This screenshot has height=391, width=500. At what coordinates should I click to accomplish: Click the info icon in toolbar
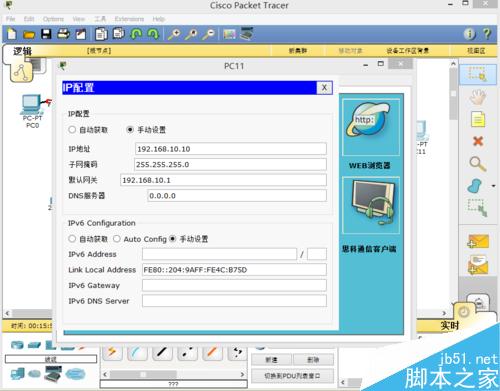point(470,34)
